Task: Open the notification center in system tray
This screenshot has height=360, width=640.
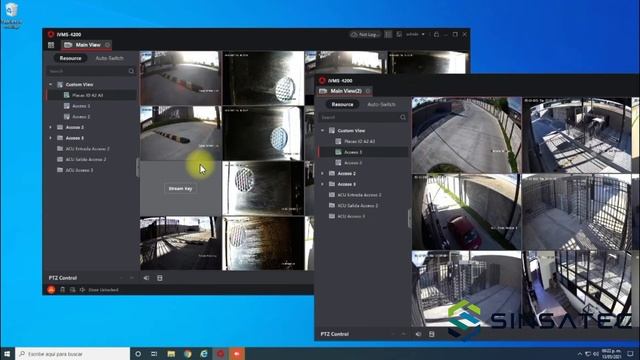Action: click(x=631, y=354)
